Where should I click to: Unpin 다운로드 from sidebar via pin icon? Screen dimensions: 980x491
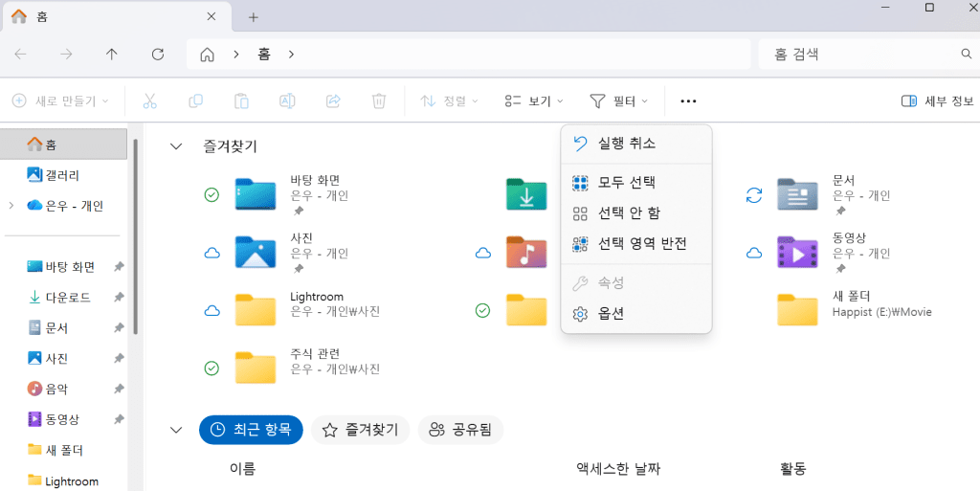tap(119, 298)
